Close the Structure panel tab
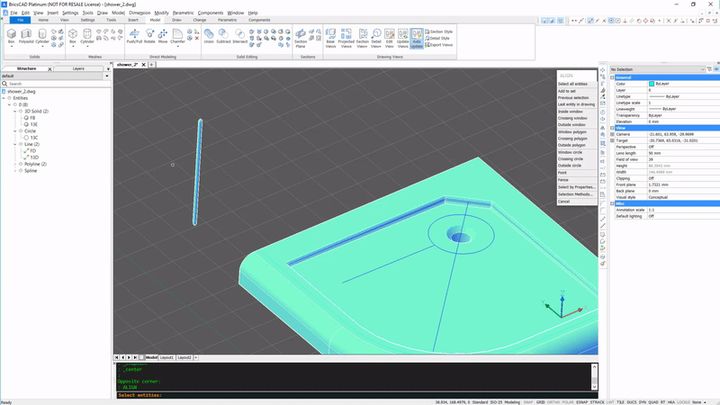 point(50,69)
